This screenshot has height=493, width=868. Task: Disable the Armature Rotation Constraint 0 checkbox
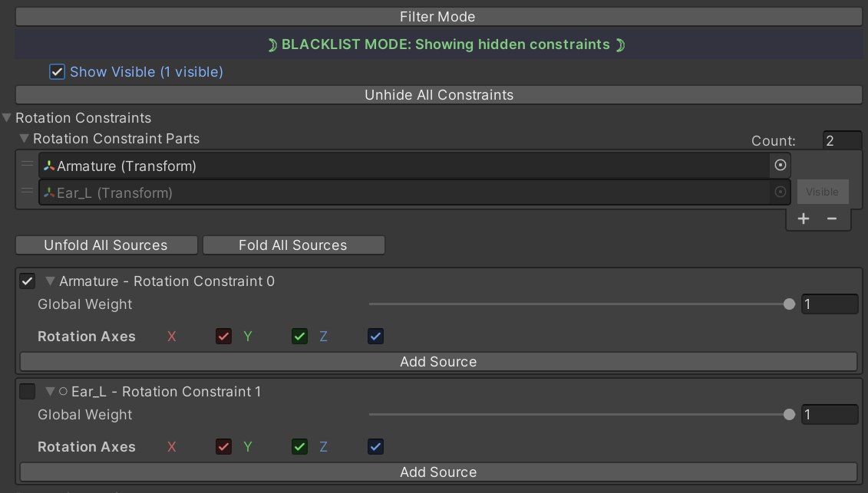coord(27,281)
